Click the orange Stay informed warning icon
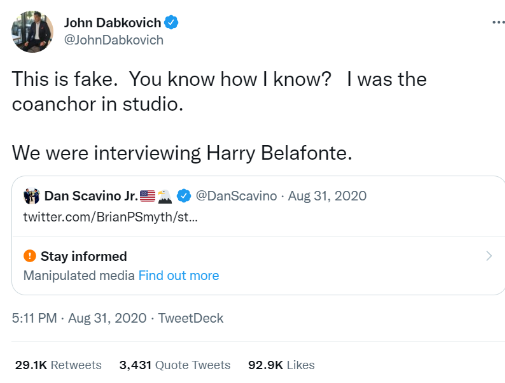This screenshot has height=383, width=505. 30,256
